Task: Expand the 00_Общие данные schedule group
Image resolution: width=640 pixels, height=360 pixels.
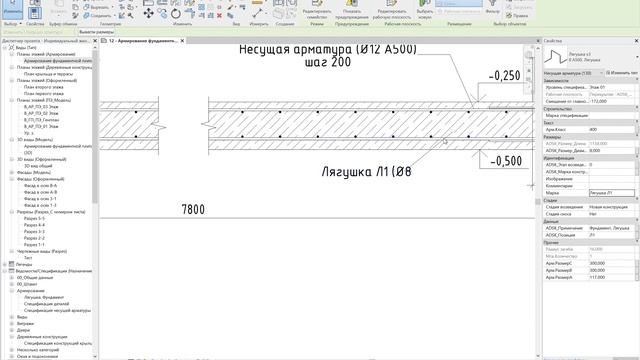Action: (x=12, y=278)
